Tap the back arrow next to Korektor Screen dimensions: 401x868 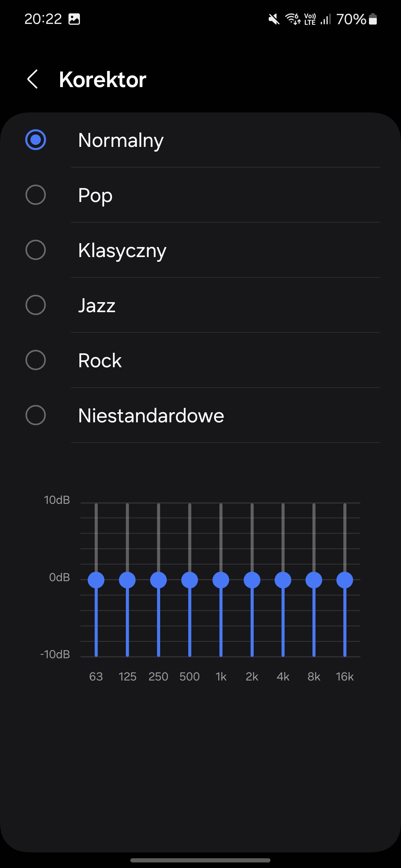tap(32, 80)
